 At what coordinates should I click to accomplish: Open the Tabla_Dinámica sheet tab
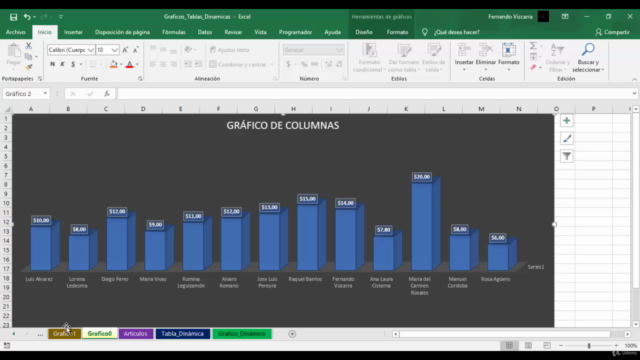(182, 334)
